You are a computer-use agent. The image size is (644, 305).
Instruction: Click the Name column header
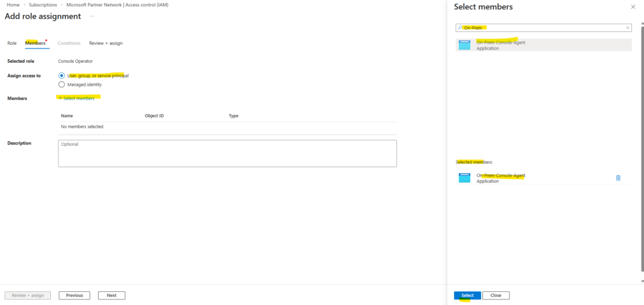(67, 116)
